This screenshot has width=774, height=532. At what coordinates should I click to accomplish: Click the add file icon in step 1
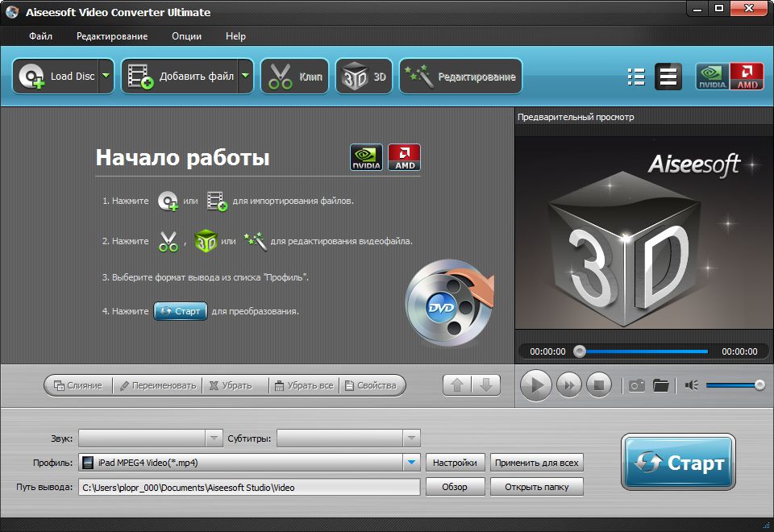217,201
